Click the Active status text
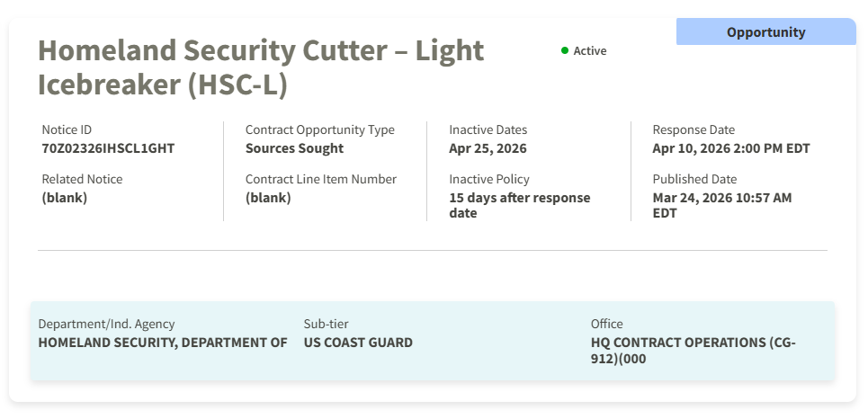868x419 pixels. (x=590, y=51)
